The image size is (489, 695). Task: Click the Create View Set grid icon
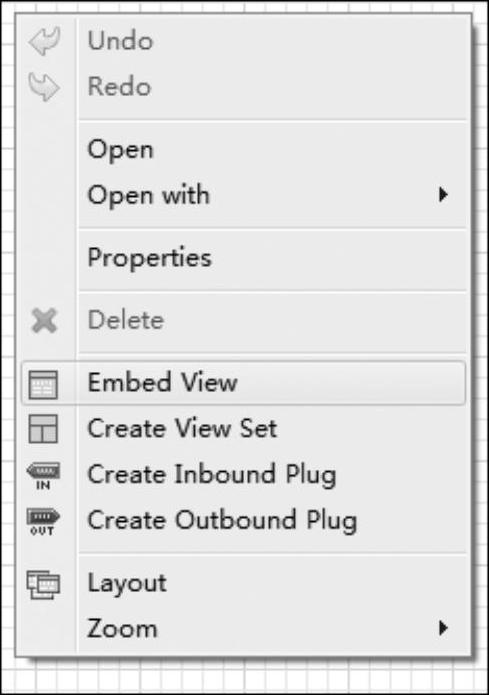click(43, 429)
